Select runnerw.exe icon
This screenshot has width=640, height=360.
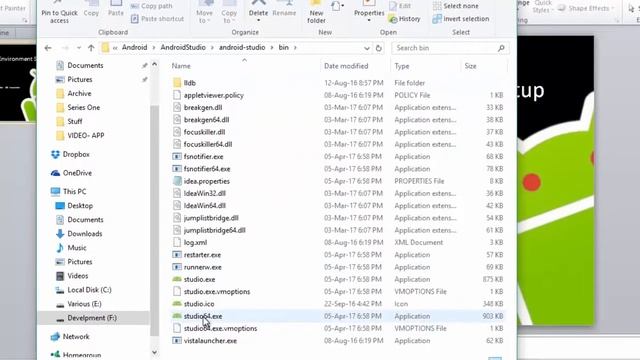pos(177,267)
